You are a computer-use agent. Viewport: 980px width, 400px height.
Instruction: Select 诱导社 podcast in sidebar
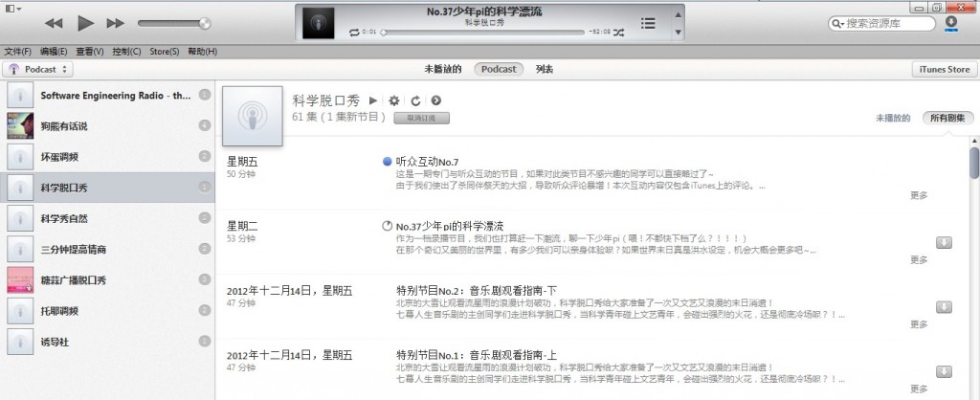107,342
